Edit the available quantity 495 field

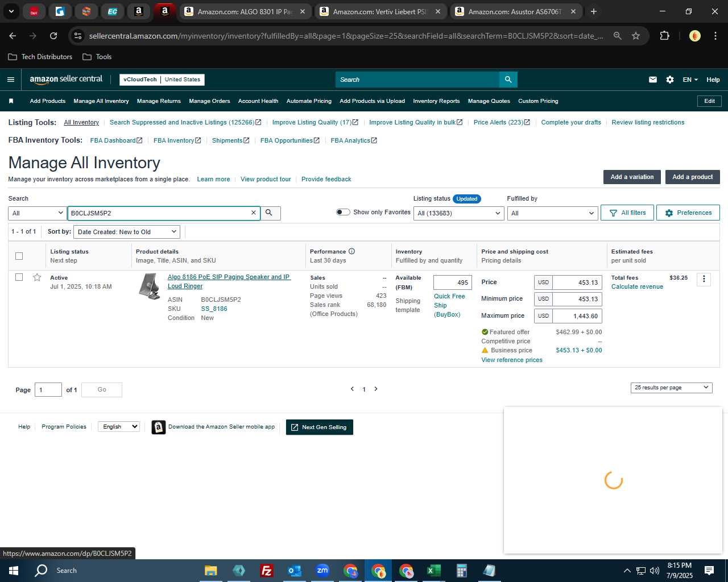click(x=453, y=282)
